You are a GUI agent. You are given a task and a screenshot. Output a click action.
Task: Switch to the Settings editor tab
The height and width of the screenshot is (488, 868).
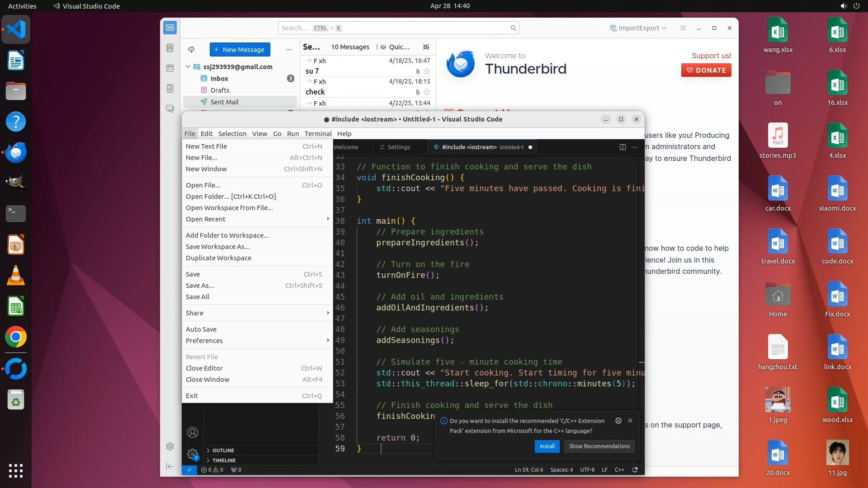398,147
